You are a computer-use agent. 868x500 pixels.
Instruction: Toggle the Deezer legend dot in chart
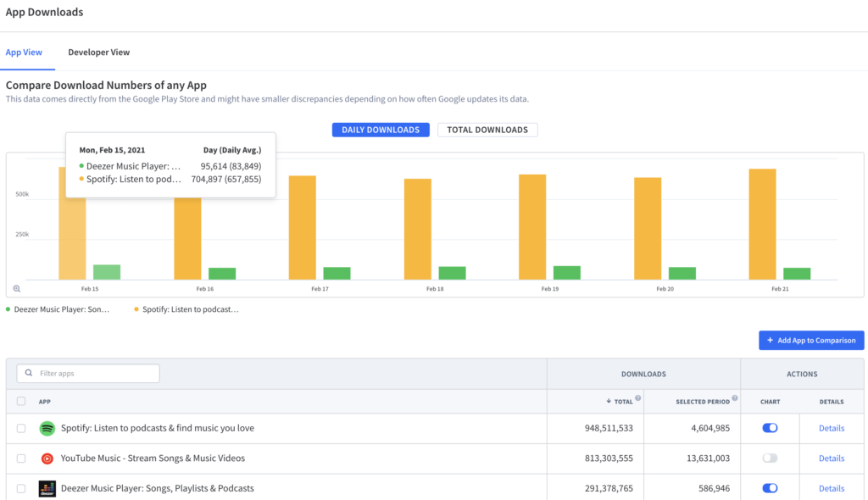click(x=8, y=309)
